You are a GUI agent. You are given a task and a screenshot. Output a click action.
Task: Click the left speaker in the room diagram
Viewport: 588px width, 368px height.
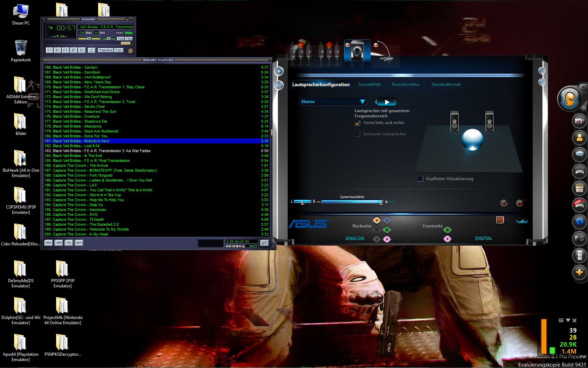(454, 121)
